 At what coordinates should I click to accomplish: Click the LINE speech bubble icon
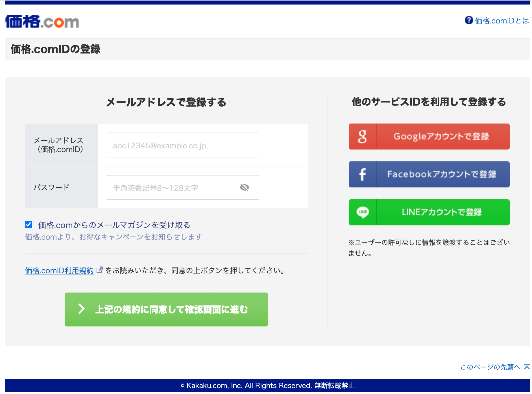pos(363,212)
